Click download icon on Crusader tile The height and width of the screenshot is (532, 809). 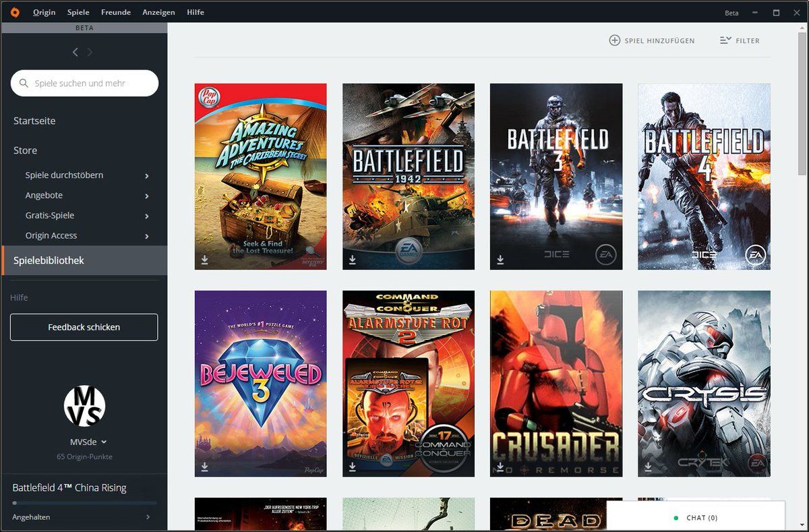pyautogui.click(x=500, y=467)
